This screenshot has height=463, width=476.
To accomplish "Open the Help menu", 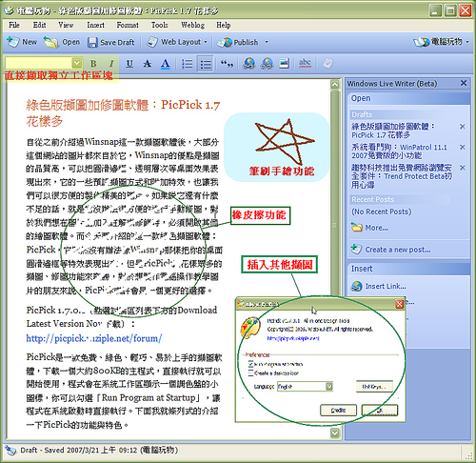I will point(224,25).
